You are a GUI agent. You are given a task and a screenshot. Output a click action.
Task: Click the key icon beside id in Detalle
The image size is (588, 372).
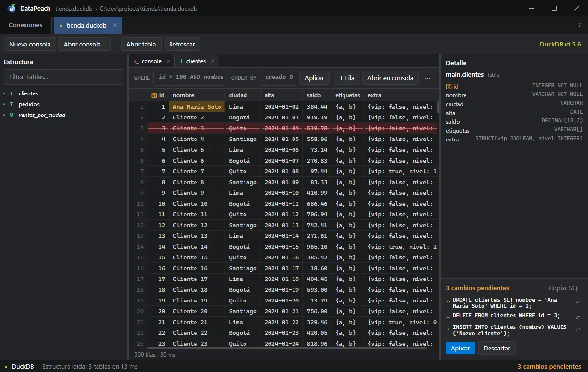(x=449, y=87)
